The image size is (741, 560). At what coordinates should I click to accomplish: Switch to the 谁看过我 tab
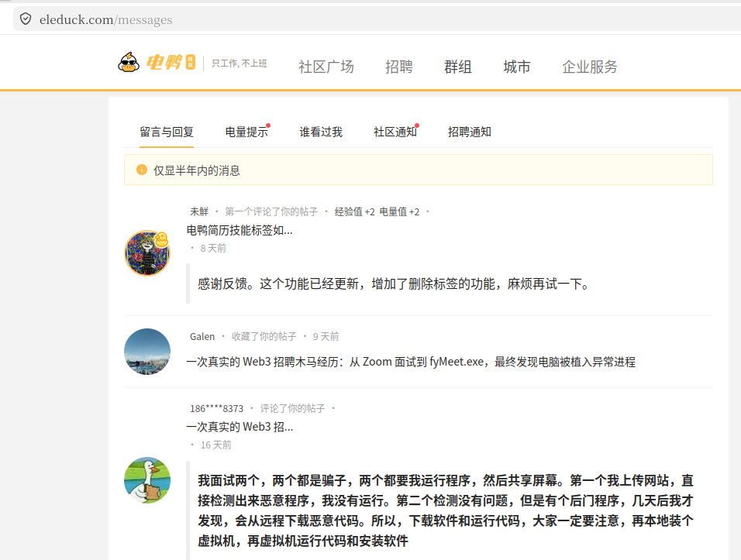[321, 132]
